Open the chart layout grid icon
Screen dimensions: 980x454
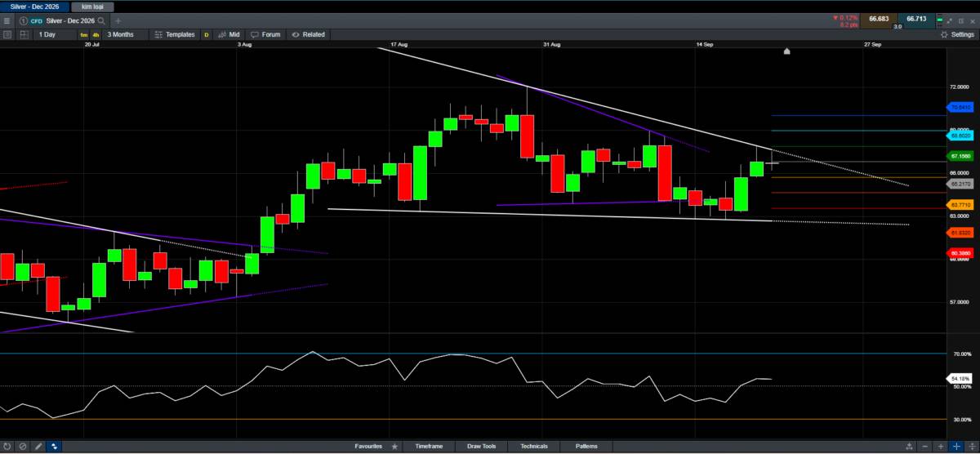[x=24, y=34]
